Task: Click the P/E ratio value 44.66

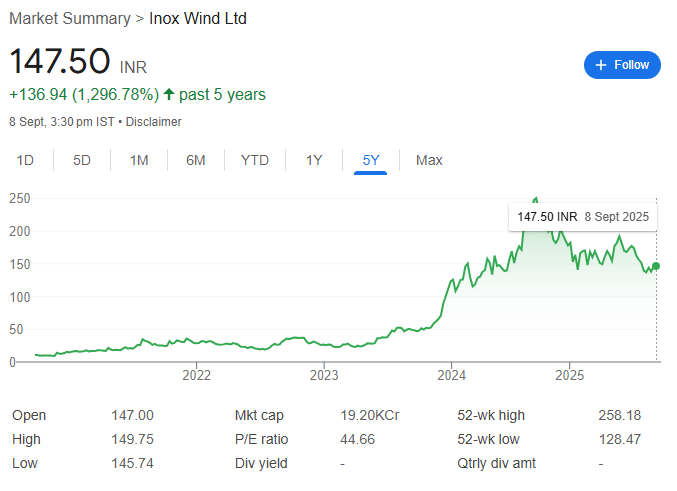Action: click(x=357, y=439)
